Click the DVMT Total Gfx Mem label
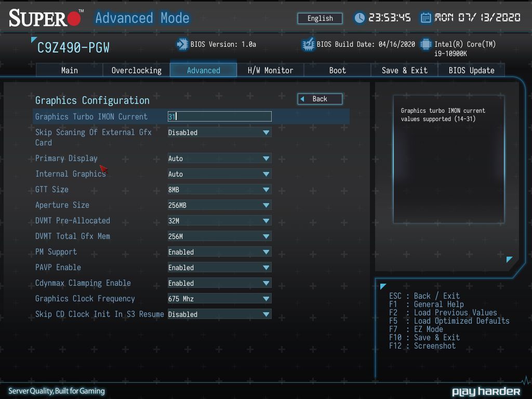Image resolution: width=532 pixels, height=399 pixels. (73, 236)
